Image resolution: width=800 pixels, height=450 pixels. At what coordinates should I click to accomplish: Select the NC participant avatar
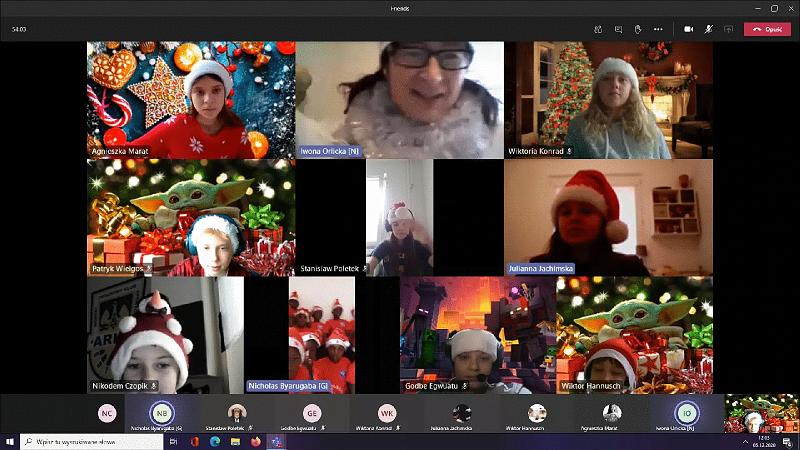105,412
